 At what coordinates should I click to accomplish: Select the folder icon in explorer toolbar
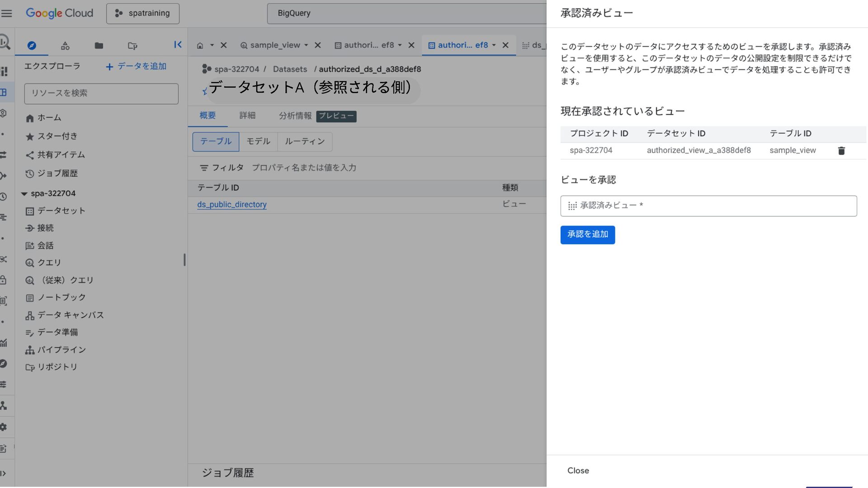99,46
